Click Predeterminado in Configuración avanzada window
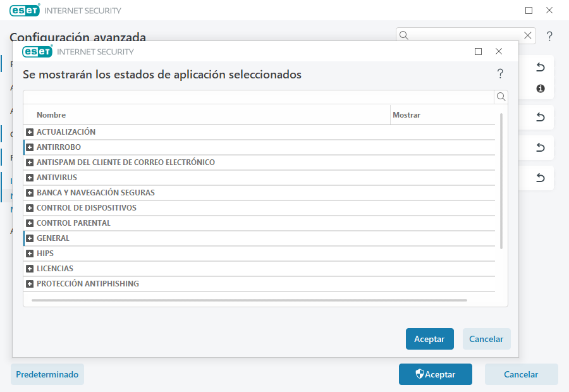This screenshot has width=569, height=392. tap(47, 374)
